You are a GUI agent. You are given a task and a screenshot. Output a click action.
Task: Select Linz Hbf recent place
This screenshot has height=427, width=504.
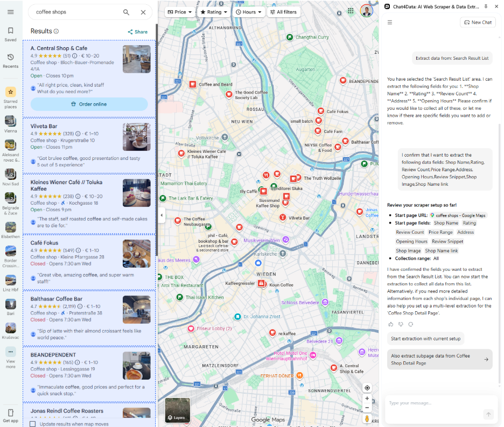click(x=11, y=283)
